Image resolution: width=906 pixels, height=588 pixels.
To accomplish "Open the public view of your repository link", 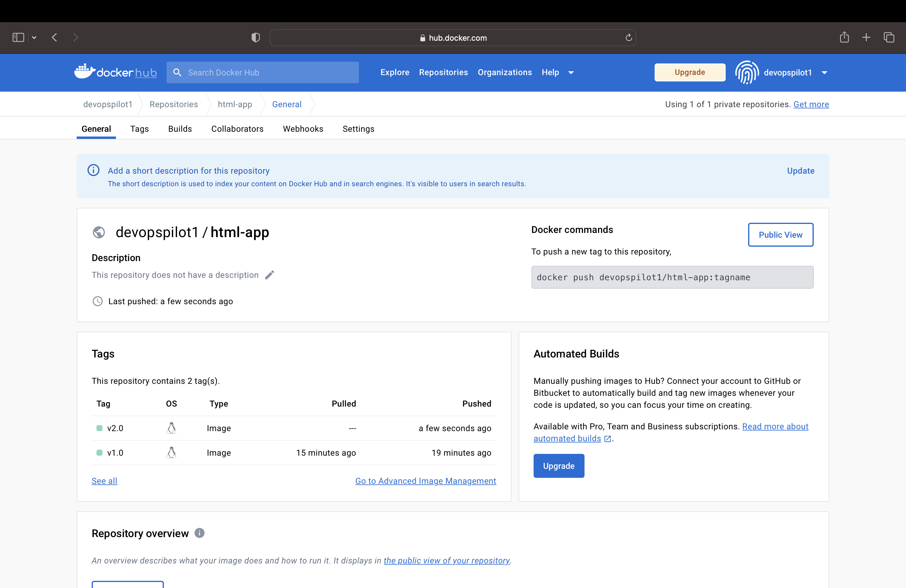I will (446, 561).
